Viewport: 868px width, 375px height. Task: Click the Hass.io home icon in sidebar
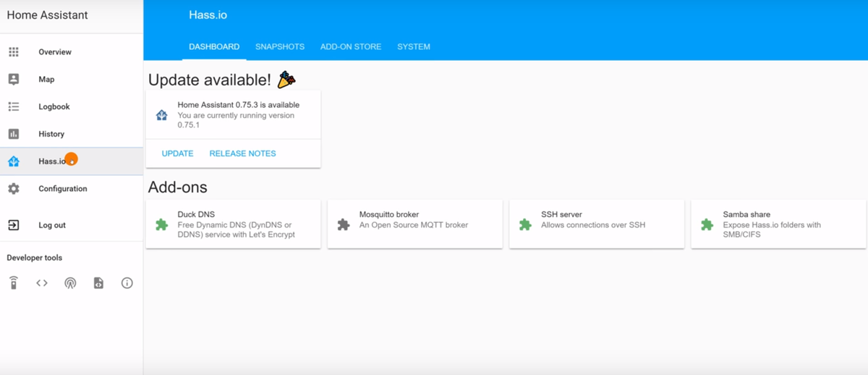(x=14, y=161)
